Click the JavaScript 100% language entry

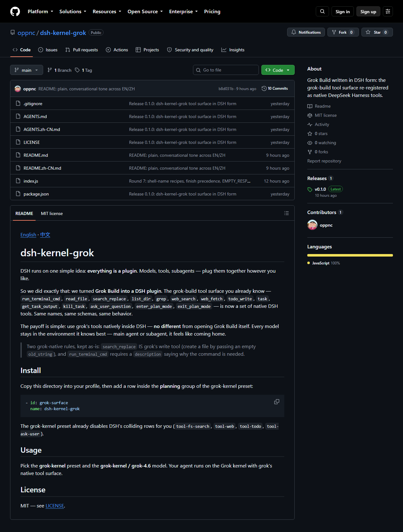point(324,263)
